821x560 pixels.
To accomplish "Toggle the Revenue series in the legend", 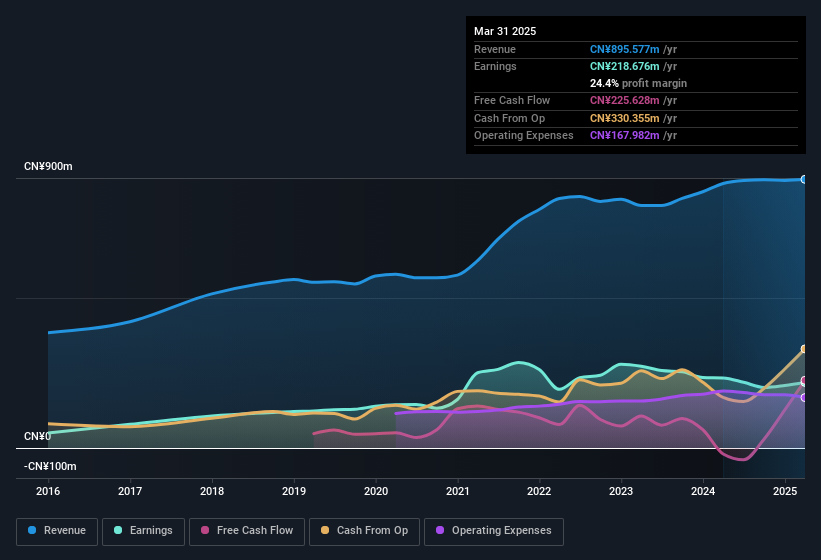I will (x=57, y=531).
